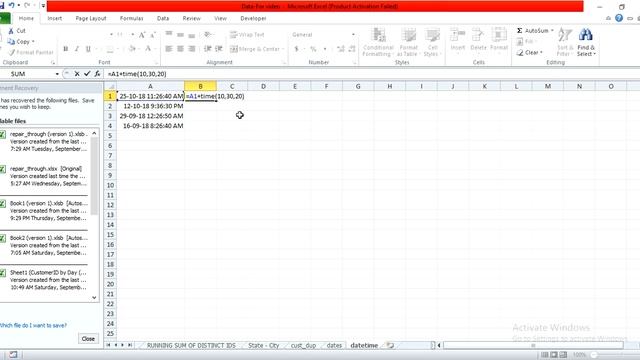The height and width of the screenshot is (360, 640).
Task: Open Conditional Formatting menu
Action: click(378, 42)
